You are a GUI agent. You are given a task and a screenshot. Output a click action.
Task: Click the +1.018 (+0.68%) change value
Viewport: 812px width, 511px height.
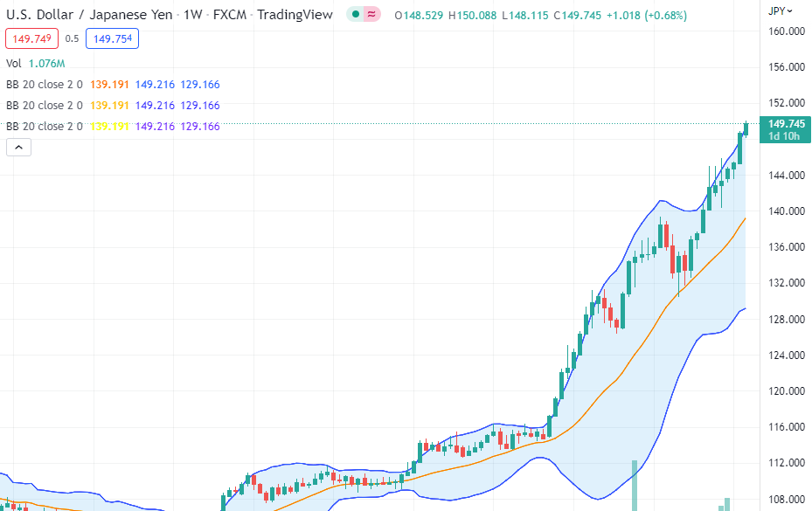646,16
